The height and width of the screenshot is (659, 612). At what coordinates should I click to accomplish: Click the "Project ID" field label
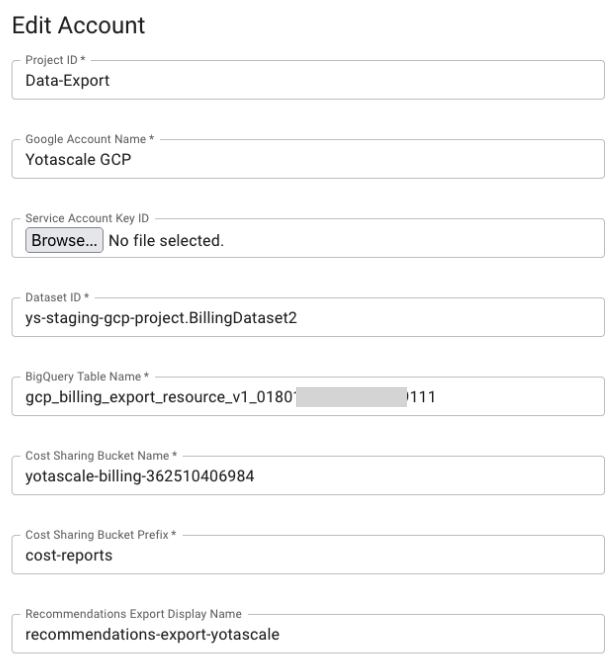[55, 60]
